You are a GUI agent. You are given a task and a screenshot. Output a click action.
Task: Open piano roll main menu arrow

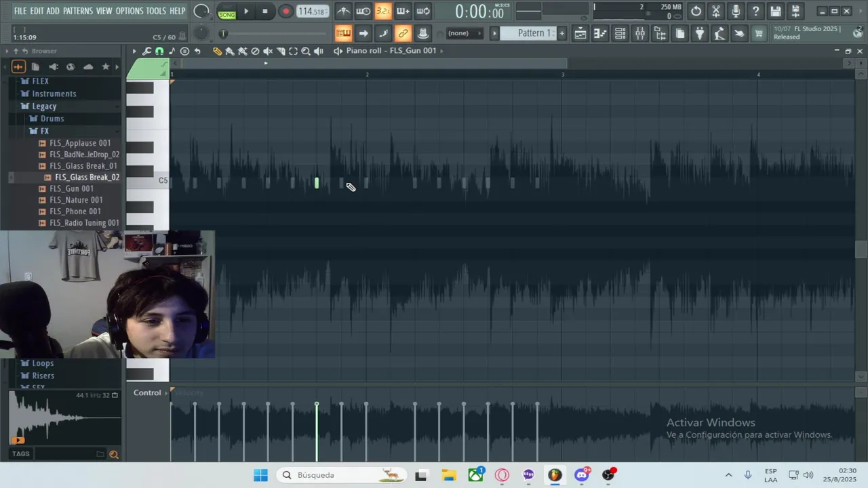[x=134, y=51]
